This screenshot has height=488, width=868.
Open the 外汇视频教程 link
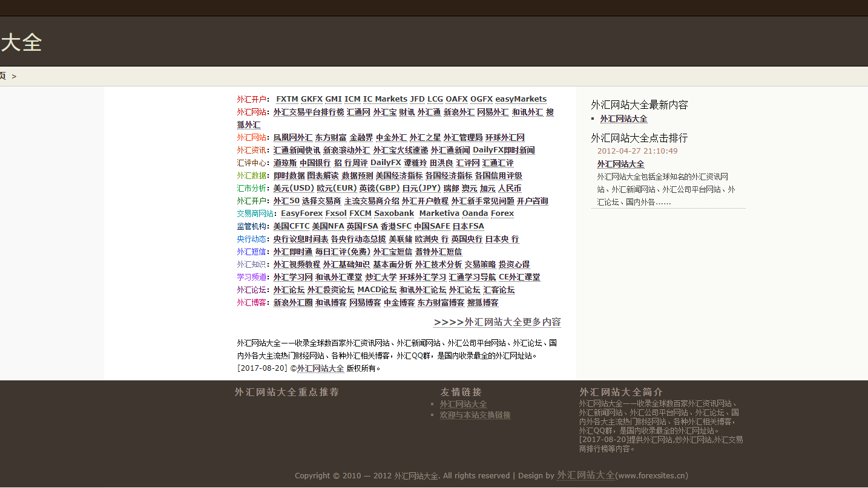[x=297, y=264]
